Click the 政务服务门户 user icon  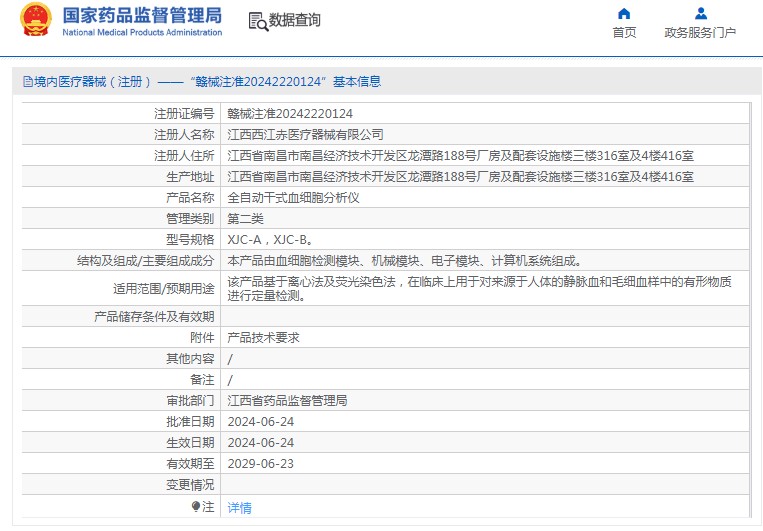point(701,13)
